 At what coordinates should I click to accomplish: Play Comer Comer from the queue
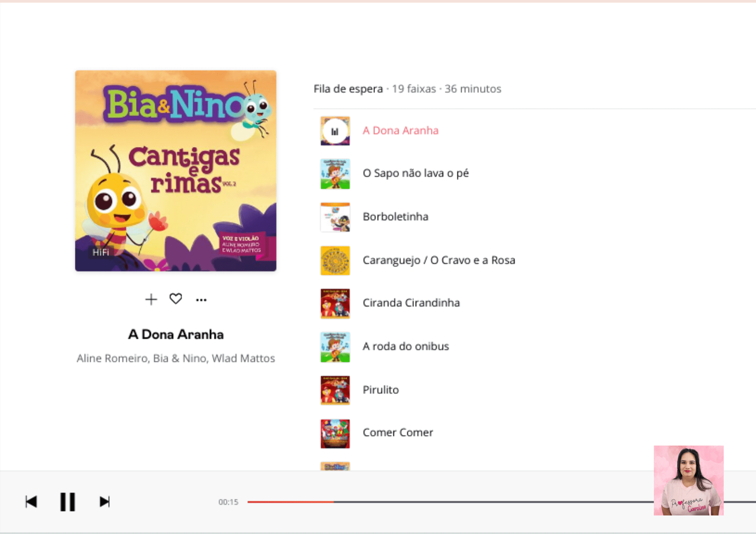[398, 432]
